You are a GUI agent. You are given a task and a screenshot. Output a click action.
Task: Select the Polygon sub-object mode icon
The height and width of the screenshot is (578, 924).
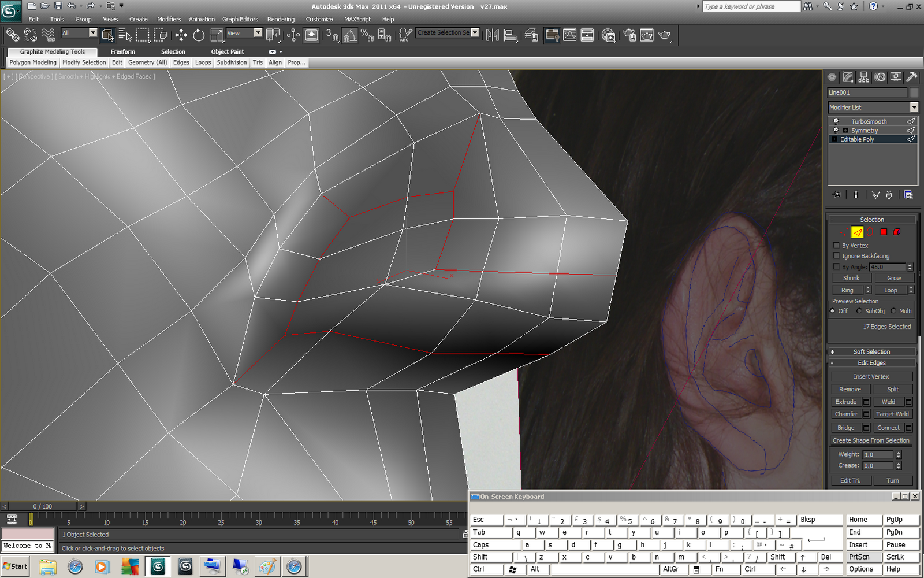click(x=883, y=232)
